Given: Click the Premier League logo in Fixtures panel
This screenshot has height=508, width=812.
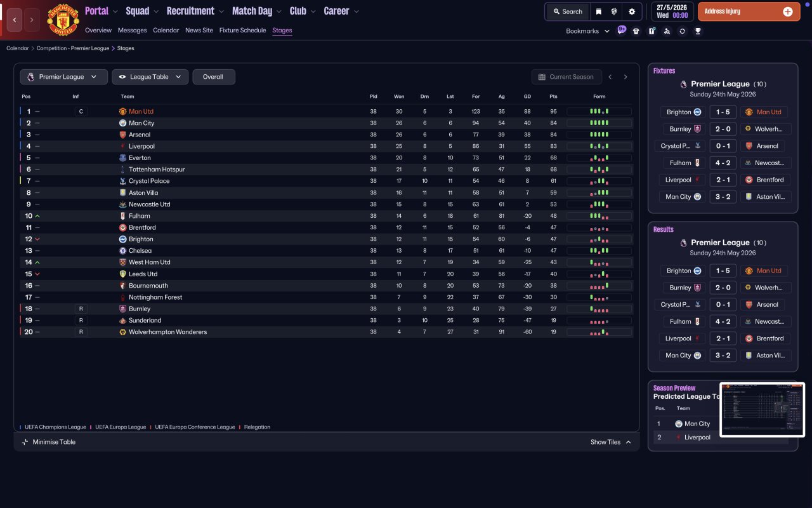Looking at the screenshot, I should pos(683,84).
